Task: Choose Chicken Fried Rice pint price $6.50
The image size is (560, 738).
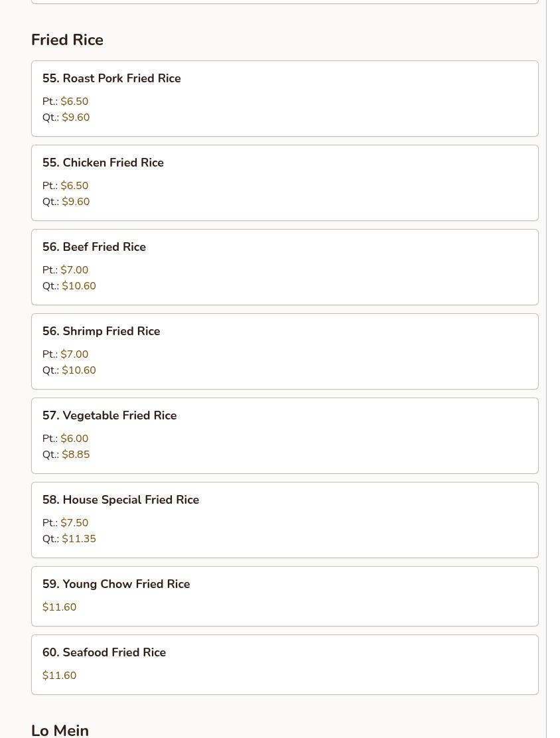Action: point(74,186)
